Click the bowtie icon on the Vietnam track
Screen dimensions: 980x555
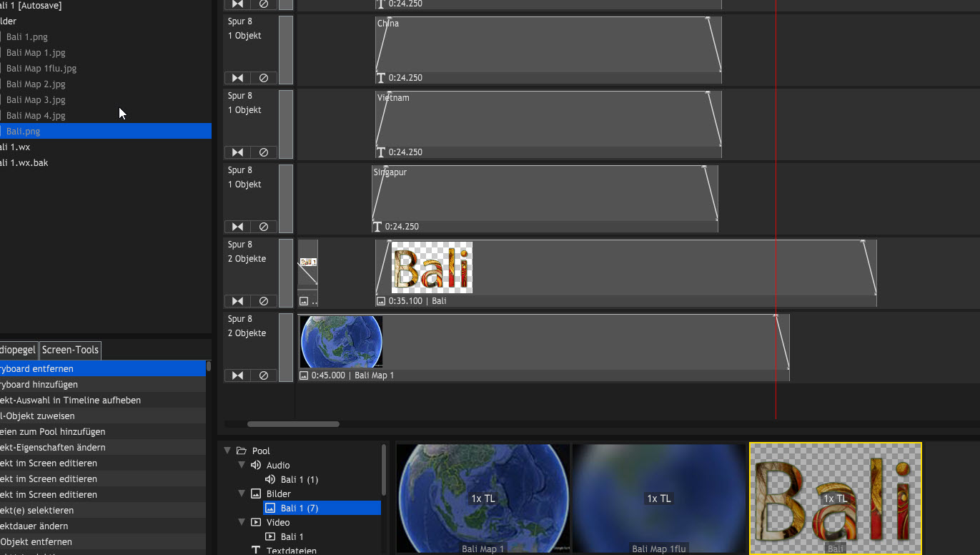237,152
